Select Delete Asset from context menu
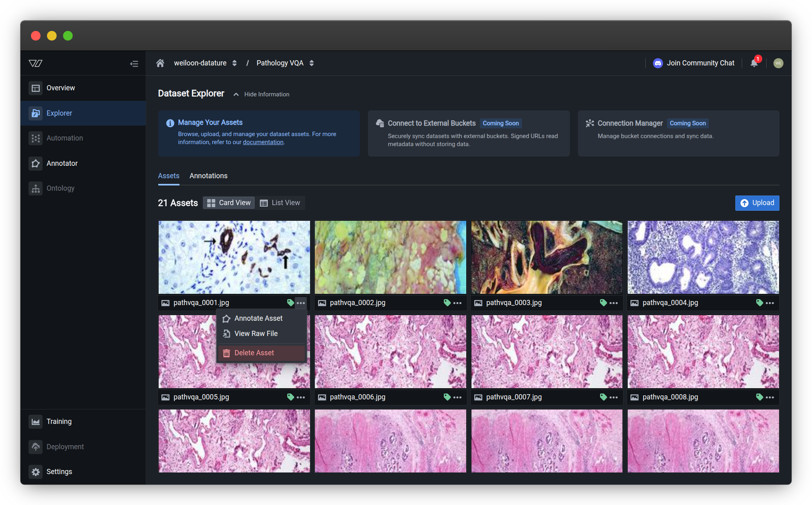This screenshot has width=812, height=505. point(254,353)
